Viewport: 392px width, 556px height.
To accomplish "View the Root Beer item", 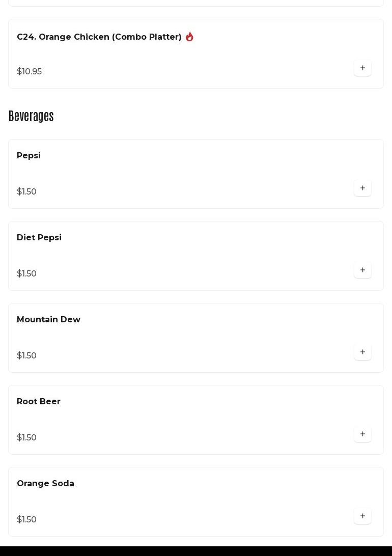I will [x=39, y=402].
